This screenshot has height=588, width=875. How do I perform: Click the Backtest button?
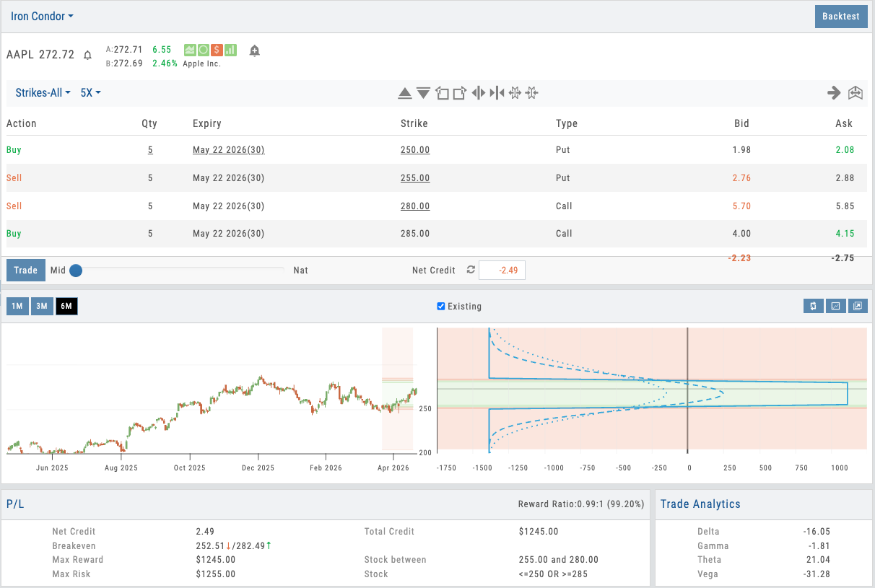tap(840, 17)
